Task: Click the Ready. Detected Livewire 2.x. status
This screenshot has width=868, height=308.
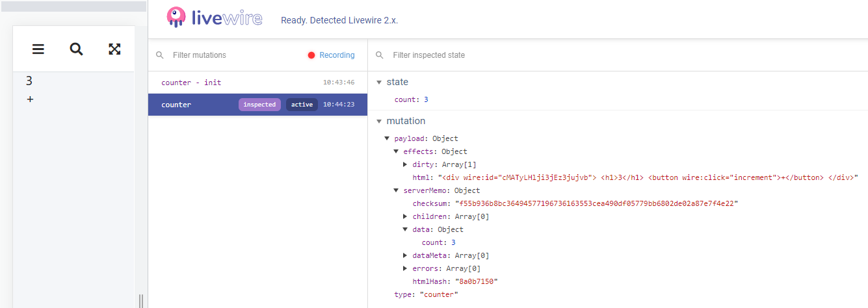Action: coord(339,20)
